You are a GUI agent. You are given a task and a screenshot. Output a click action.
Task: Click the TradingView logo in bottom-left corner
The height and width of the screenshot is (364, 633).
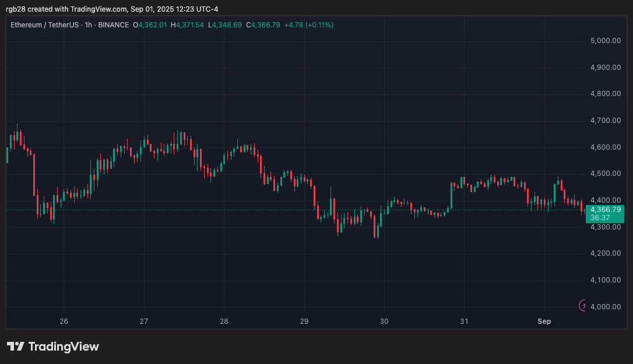(x=52, y=347)
